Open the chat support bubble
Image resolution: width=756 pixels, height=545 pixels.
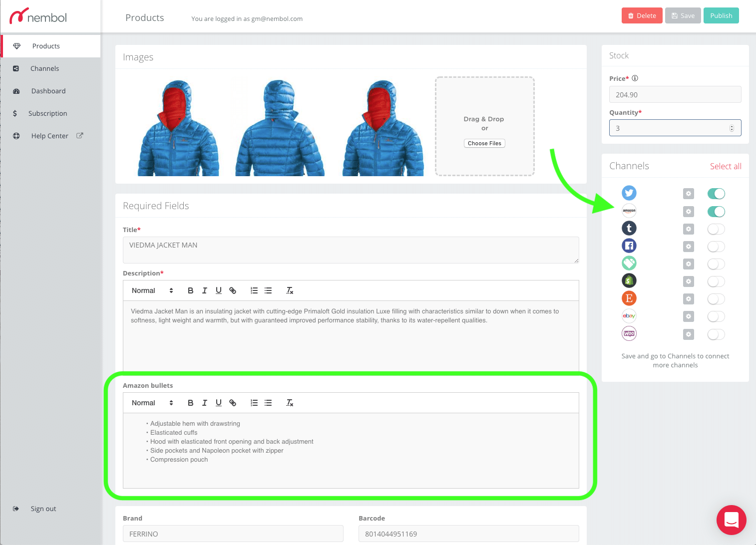click(x=731, y=520)
